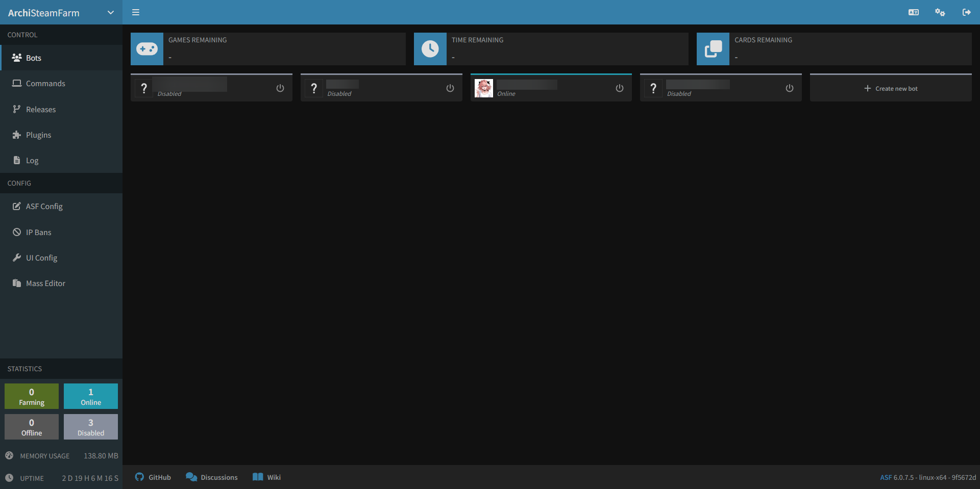Toggle power on the Online bot card
980x489 pixels.
(620, 88)
